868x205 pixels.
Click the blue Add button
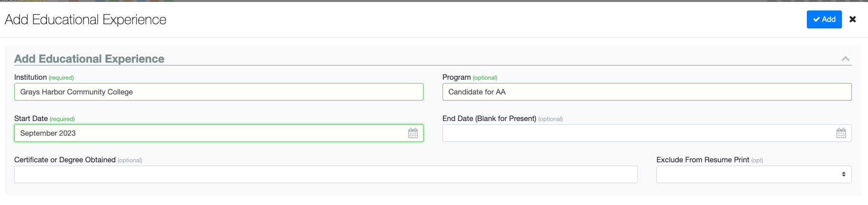(x=824, y=19)
